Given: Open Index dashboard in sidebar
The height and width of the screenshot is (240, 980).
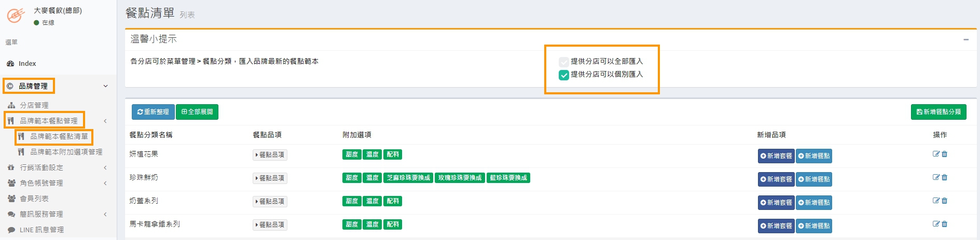Looking at the screenshot, I should [x=27, y=63].
